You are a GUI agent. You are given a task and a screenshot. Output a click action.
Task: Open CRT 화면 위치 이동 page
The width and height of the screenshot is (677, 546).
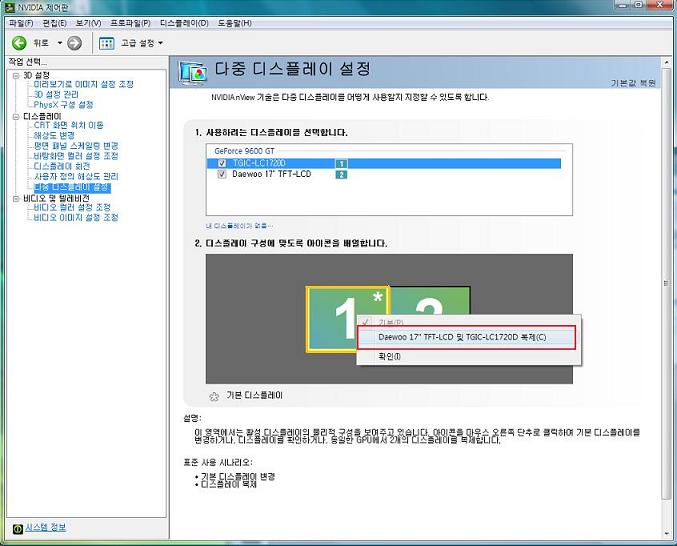pos(69,125)
